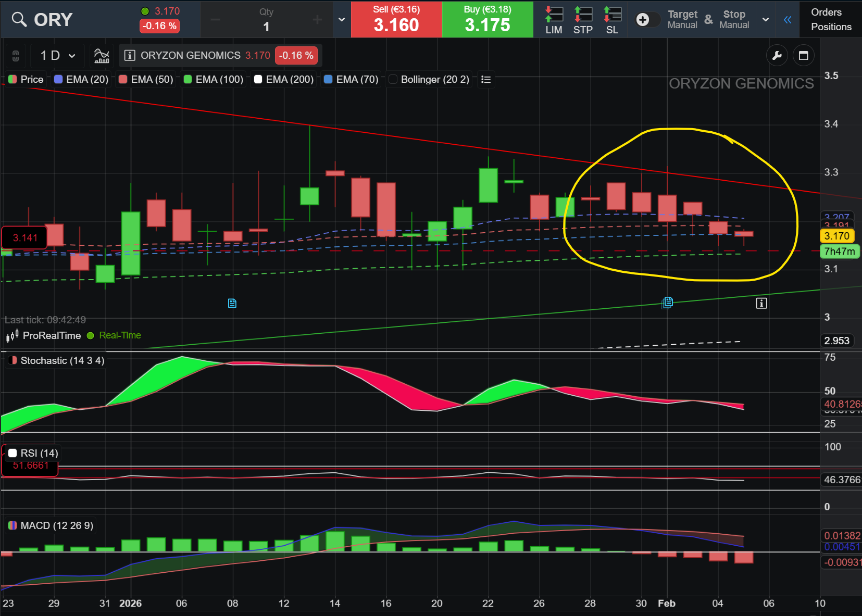Click the detach chart window icon
The height and width of the screenshot is (616, 862).
(x=803, y=56)
